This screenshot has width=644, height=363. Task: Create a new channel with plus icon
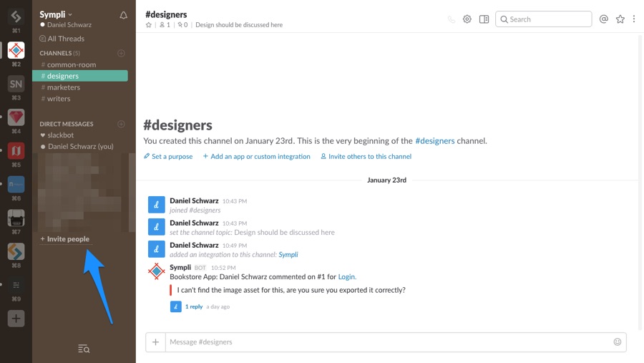click(x=121, y=53)
